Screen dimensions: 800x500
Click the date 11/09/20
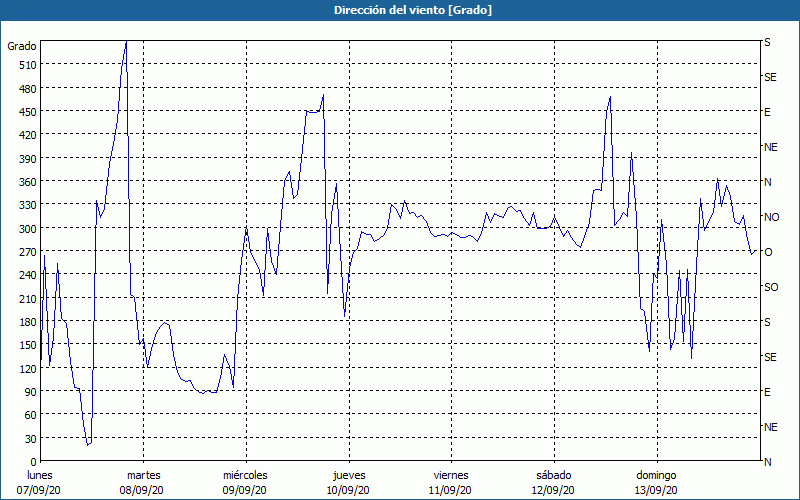coord(451,490)
